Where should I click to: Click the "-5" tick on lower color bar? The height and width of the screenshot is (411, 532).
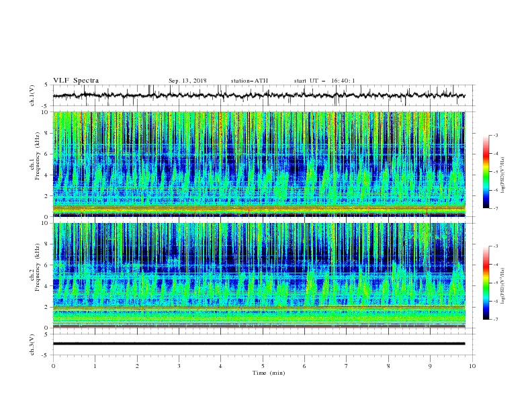click(495, 283)
